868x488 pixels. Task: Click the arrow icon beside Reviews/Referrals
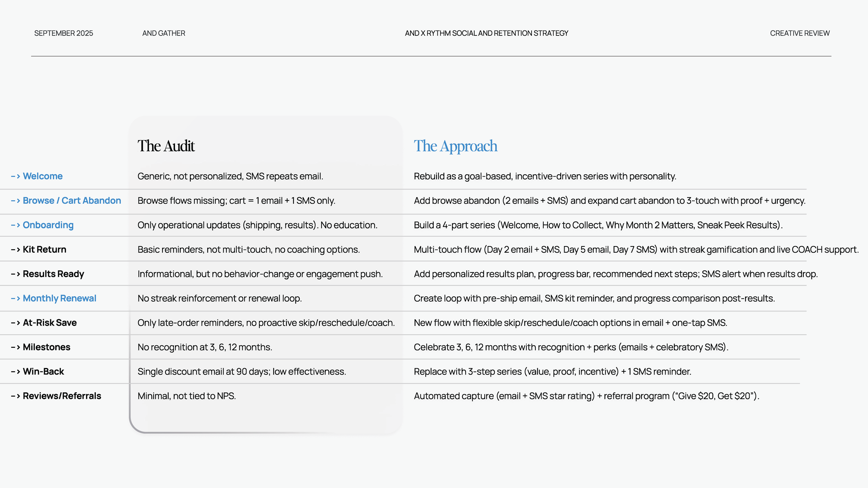tap(15, 396)
